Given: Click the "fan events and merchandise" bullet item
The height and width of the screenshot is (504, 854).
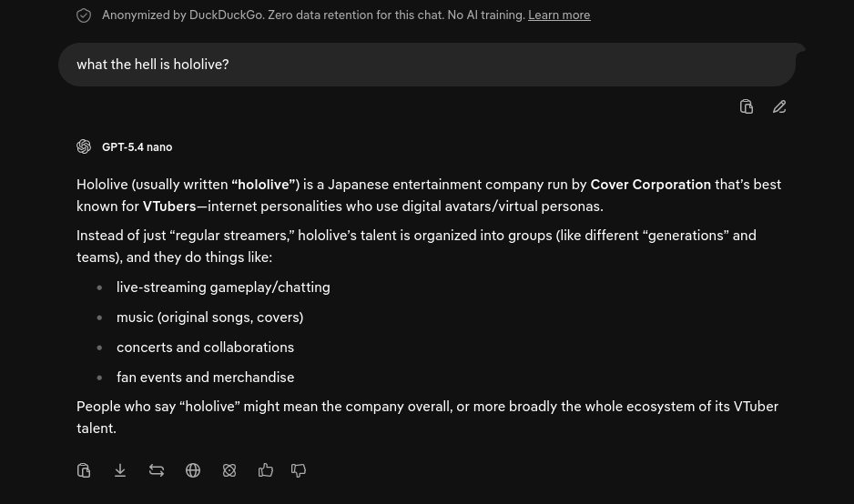Looking at the screenshot, I should click(206, 378).
